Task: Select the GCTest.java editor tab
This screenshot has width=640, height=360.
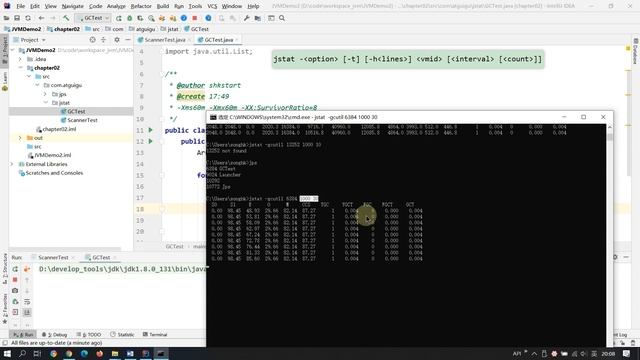Action: [218, 40]
